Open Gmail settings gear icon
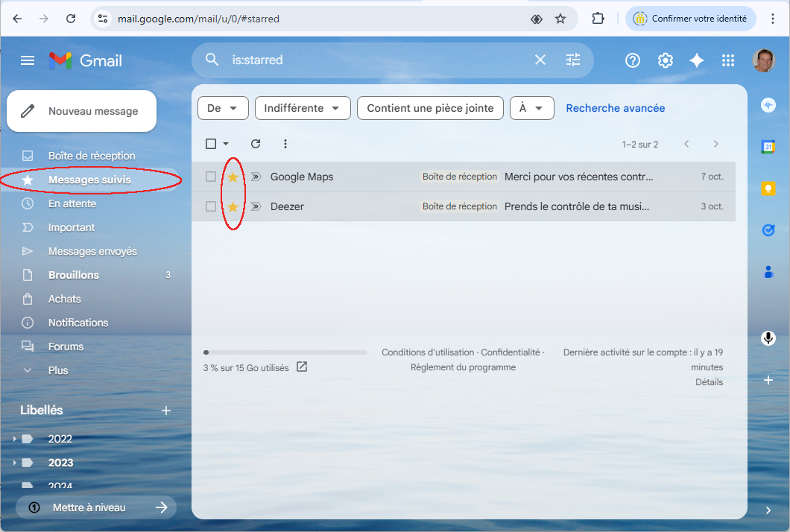790x532 pixels. [666, 60]
